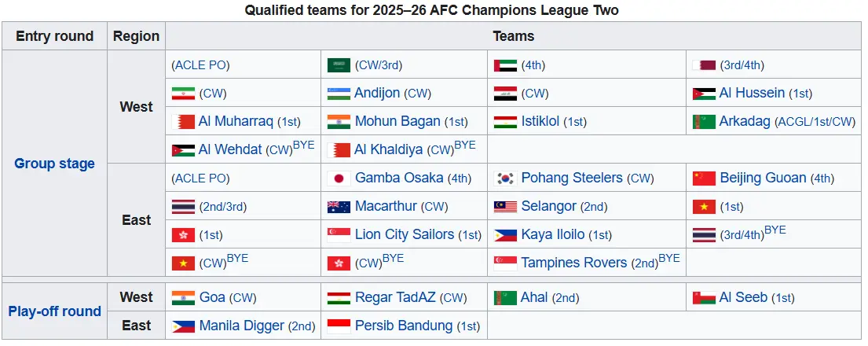This screenshot has height=346, width=868.
Task: Click the Oman flag beside Al Seeb
Action: click(x=704, y=298)
